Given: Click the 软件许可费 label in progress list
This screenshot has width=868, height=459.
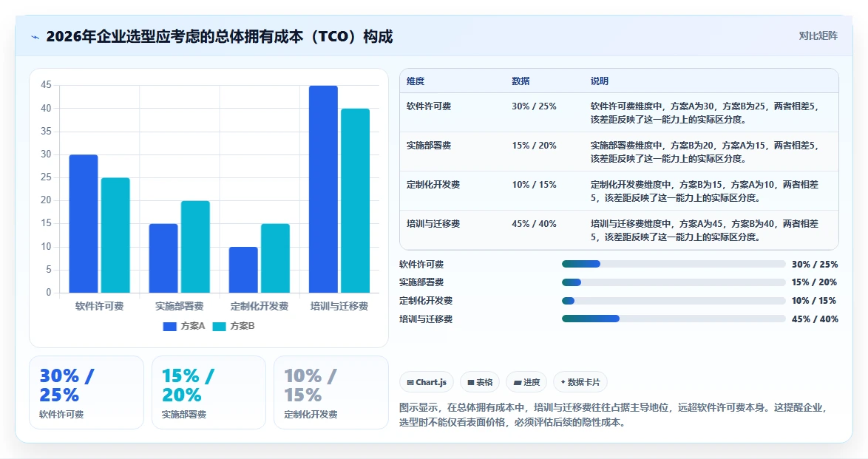Looking at the screenshot, I should coord(422,265).
